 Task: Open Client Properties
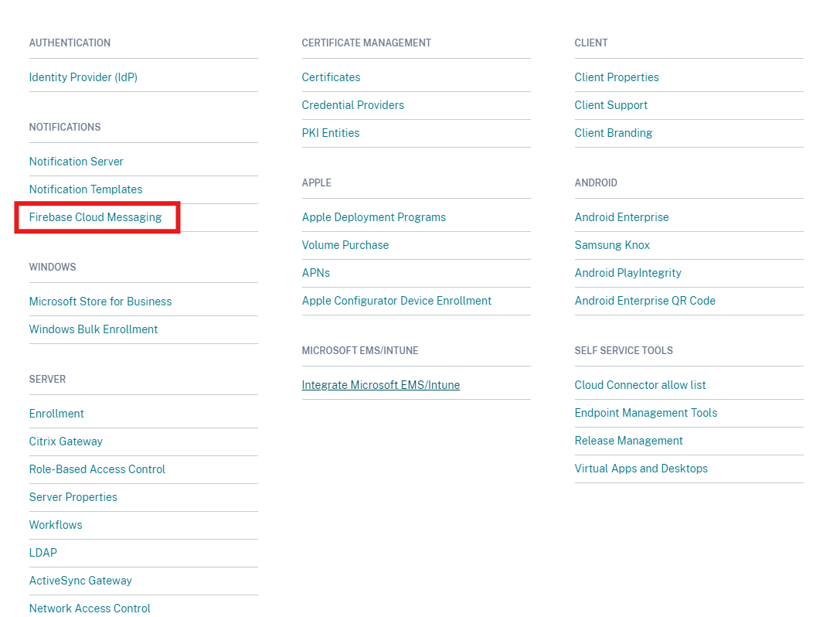coord(617,77)
